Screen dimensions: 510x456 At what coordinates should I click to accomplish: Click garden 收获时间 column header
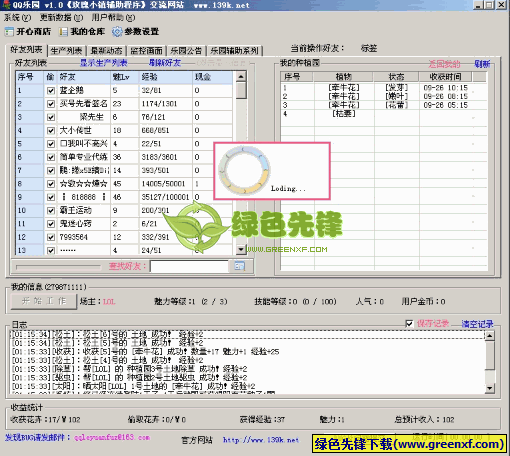(x=445, y=77)
